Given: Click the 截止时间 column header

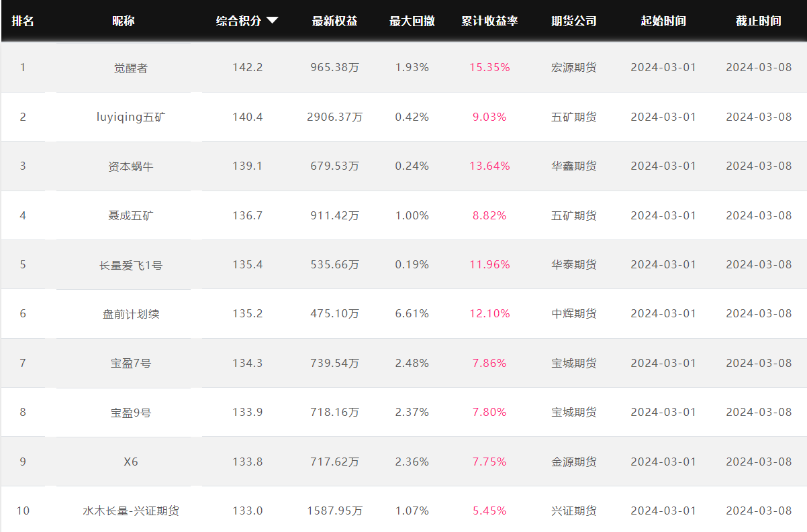Looking at the screenshot, I should [759, 21].
